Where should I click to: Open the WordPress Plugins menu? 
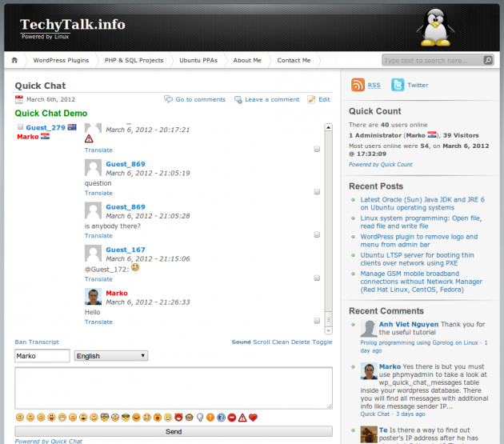click(x=61, y=60)
